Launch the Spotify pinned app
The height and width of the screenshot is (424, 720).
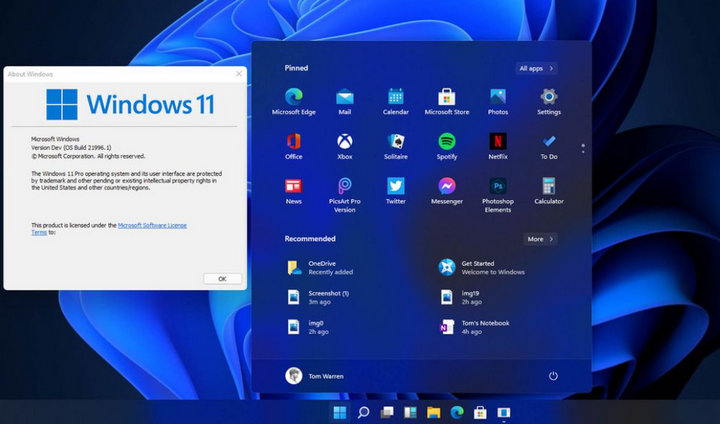[x=447, y=146]
